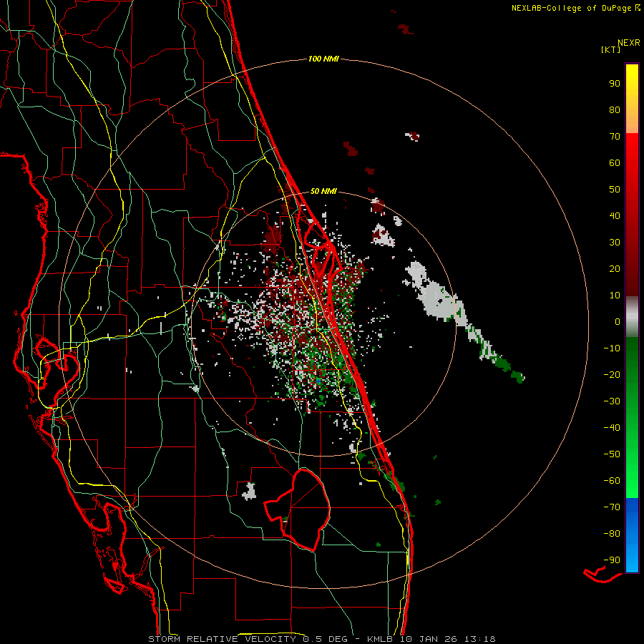Select the -60 knot scale label

(x=612, y=481)
